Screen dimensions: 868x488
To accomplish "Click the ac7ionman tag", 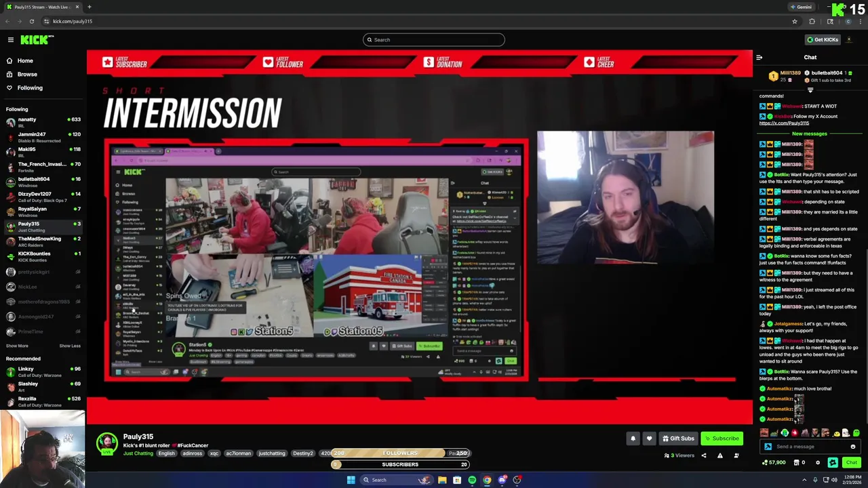I will tap(239, 453).
